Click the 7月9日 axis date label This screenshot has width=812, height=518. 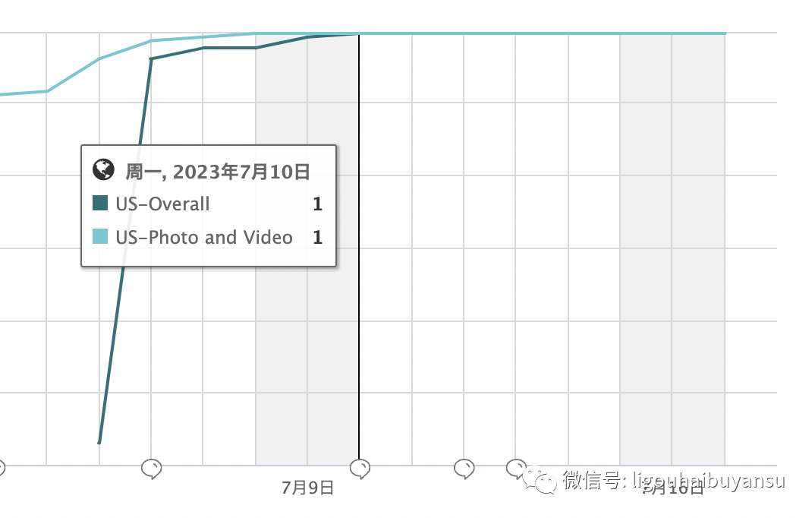click(307, 488)
